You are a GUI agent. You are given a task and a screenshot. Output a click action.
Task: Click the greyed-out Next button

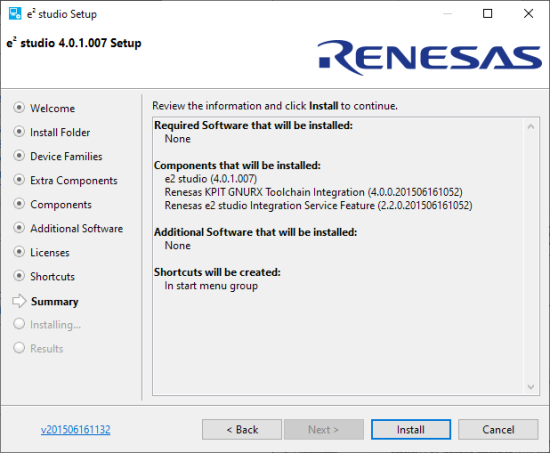click(x=324, y=429)
